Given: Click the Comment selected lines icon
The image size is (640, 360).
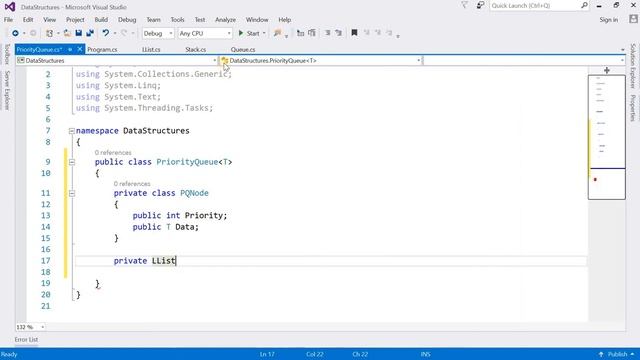Looking at the screenshot, I should click(327, 33).
